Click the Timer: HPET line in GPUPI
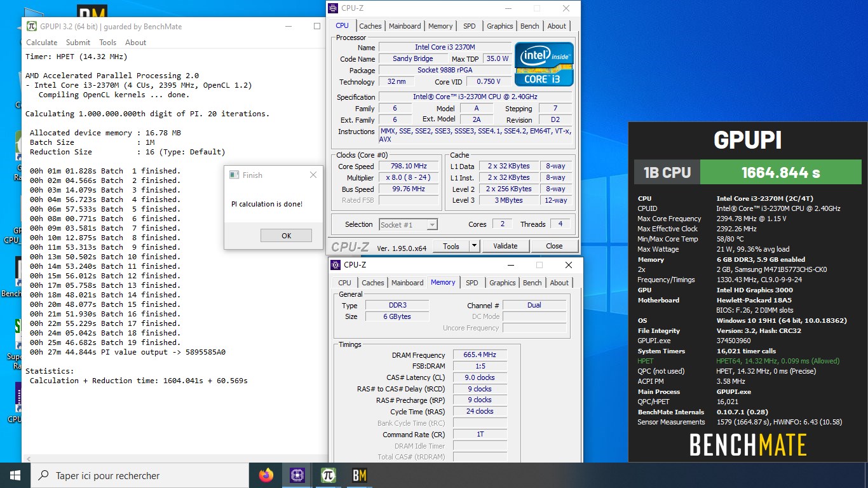This screenshot has height=488, width=868. (76, 57)
